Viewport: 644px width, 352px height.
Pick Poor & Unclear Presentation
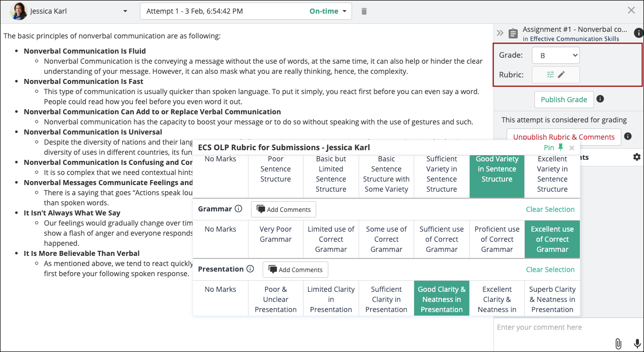coord(276,298)
